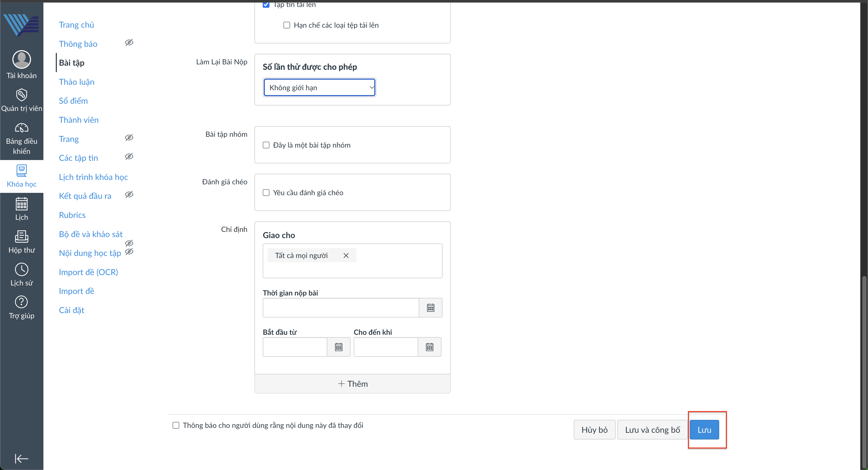Open Hộp thư inbox icon

pyautogui.click(x=21, y=237)
